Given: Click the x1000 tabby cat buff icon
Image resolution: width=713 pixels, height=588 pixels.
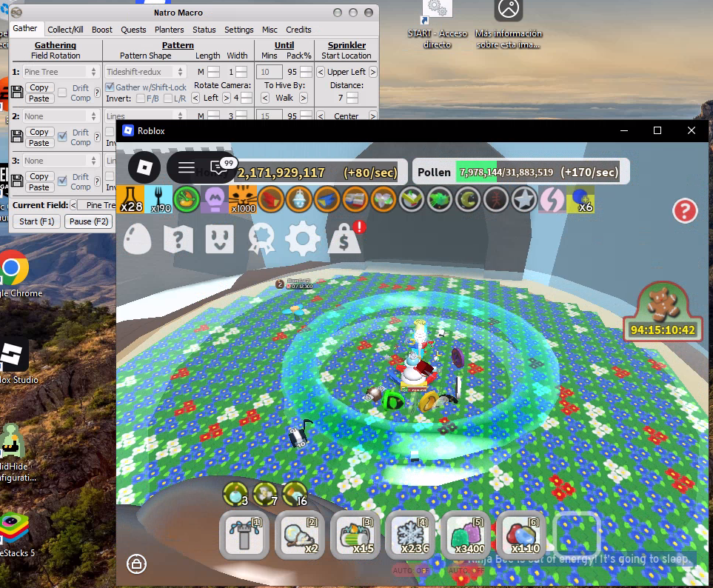Looking at the screenshot, I should click(244, 198).
